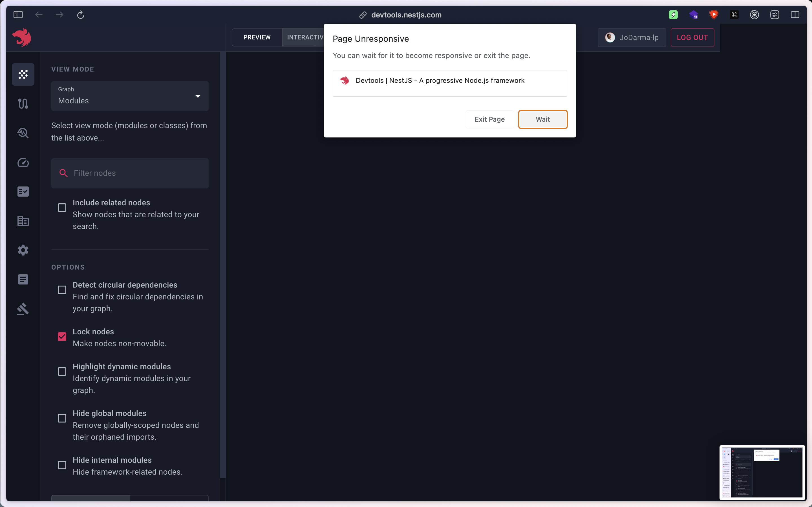Click the NestJS logo in top left

[x=21, y=37]
